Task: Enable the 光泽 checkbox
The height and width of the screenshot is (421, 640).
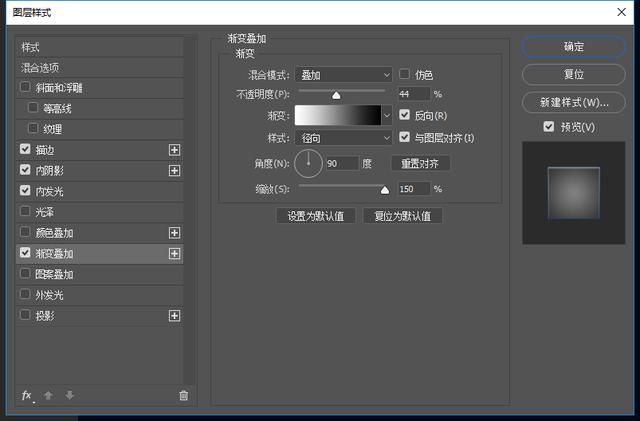Action: point(25,212)
